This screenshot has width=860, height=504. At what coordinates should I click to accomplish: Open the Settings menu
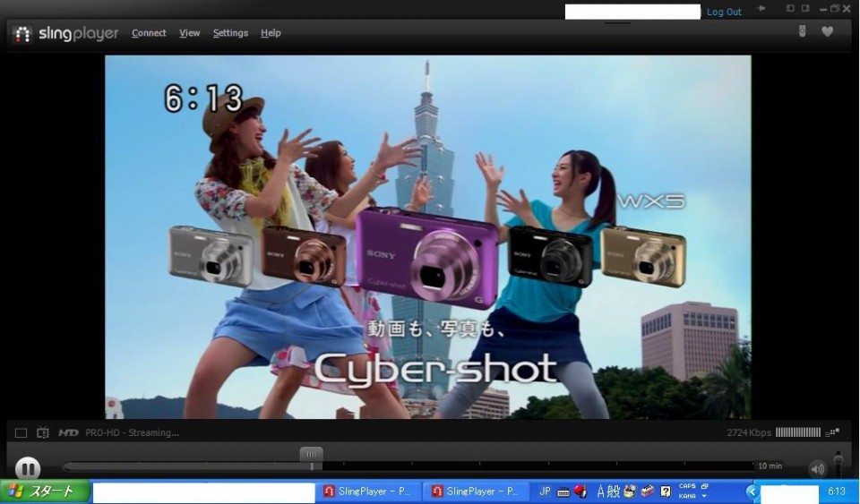[x=230, y=33]
